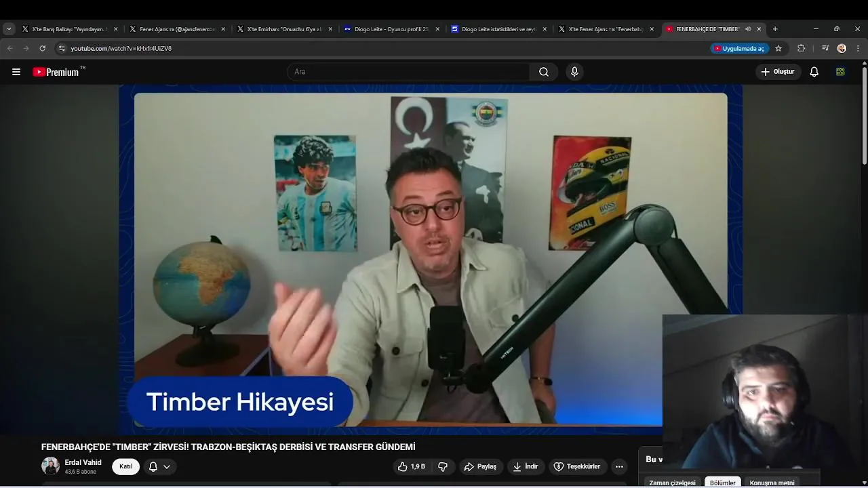Close the Diogo Leite Oyuncu profili tab
The width and height of the screenshot is (868, 488).
pyautogui.click(x=437, y=29)
